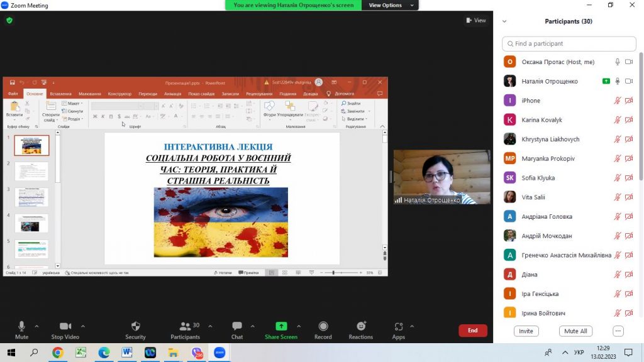
Task: Click the Mute All button
Action: (x=575, y=331)
